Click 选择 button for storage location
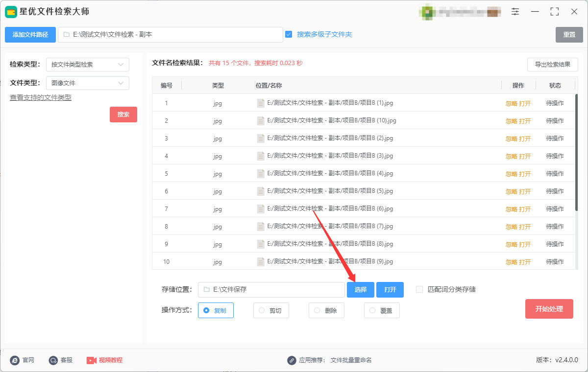The image size is (588, 372). [361, 289]
